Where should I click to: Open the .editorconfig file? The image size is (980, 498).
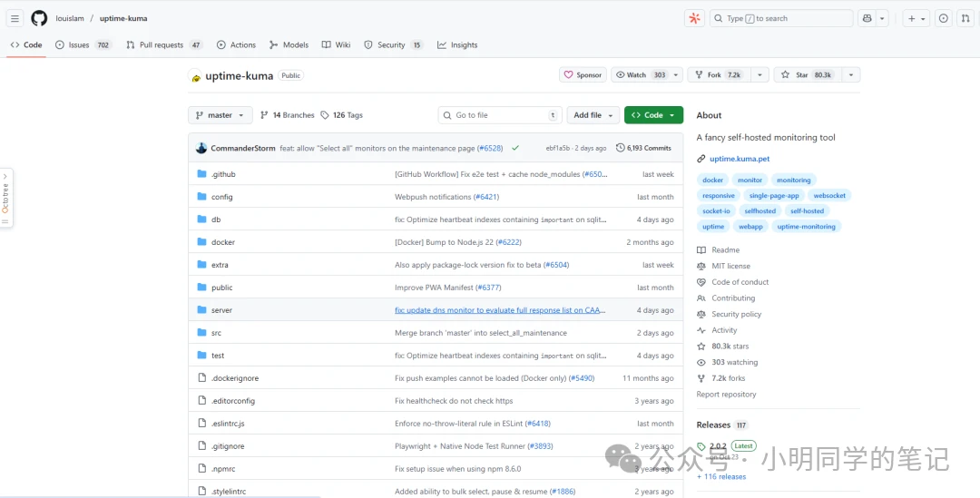(x=233, y=401)
